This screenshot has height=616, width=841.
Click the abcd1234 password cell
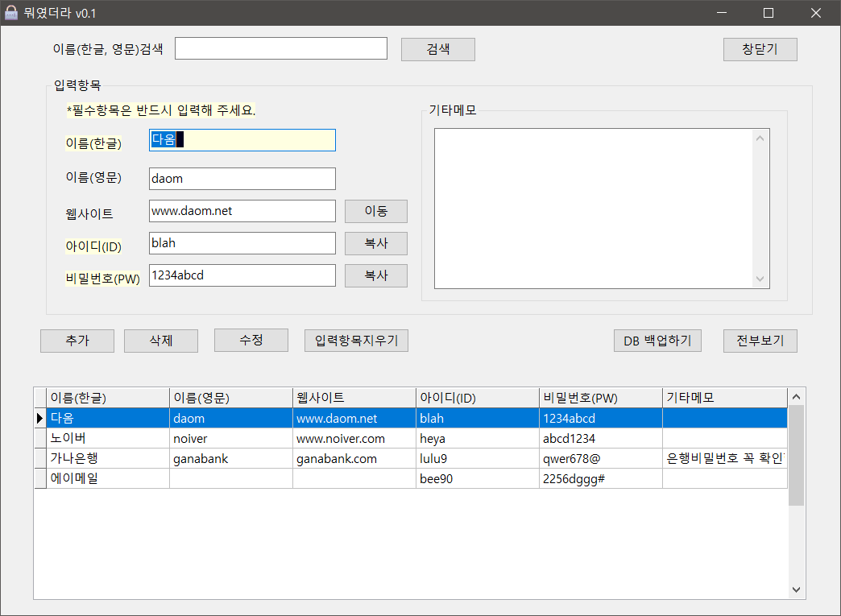coord(601,439)
